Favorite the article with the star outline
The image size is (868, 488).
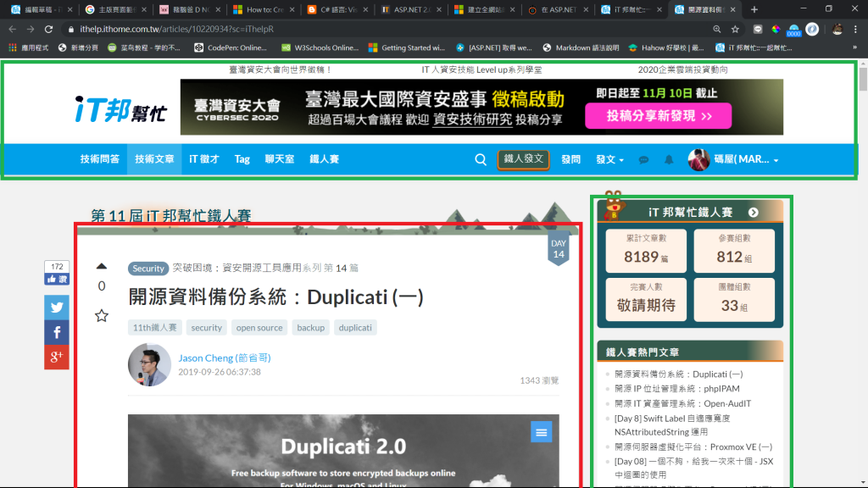(x=102, y=316)
